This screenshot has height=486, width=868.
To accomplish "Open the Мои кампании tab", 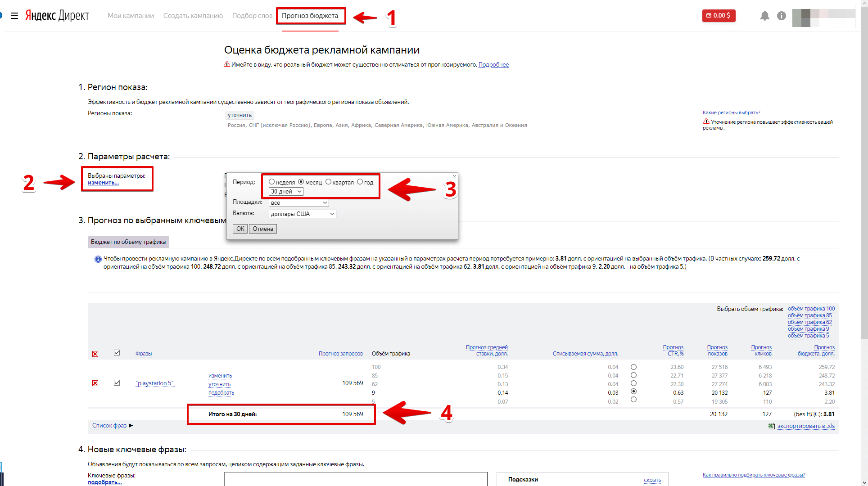I will coord(131,16).
